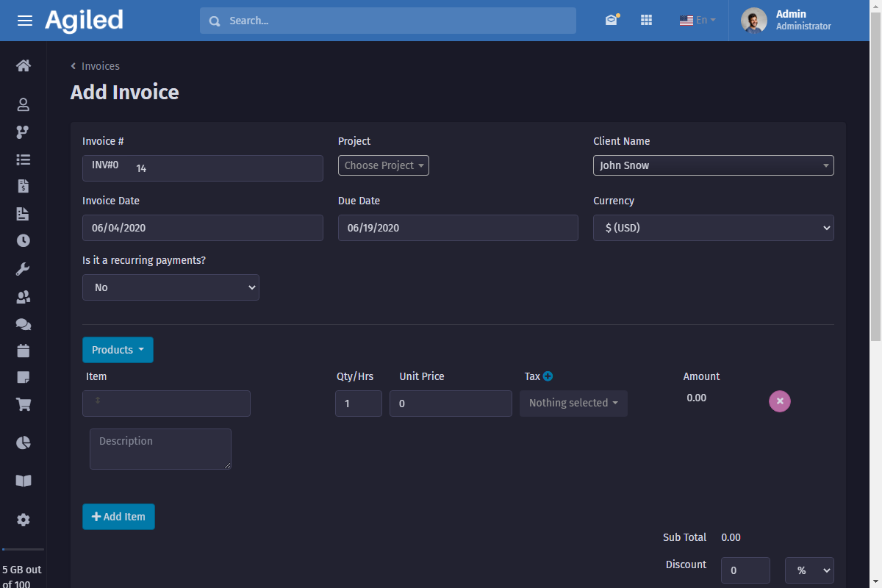
Task: Click the shopping cart sidebar icon
Action: coord(24,404)
